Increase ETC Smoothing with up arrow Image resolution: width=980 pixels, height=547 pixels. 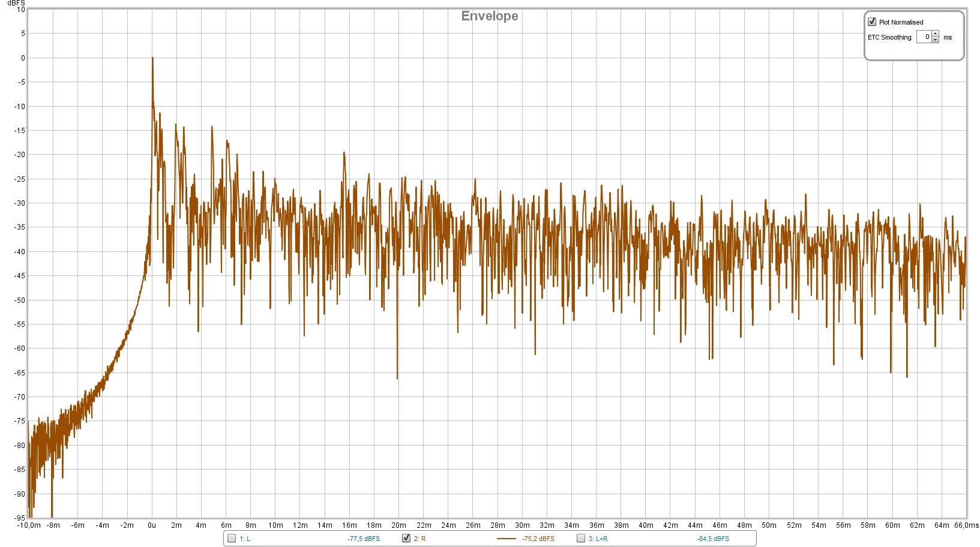coord(935,34)
